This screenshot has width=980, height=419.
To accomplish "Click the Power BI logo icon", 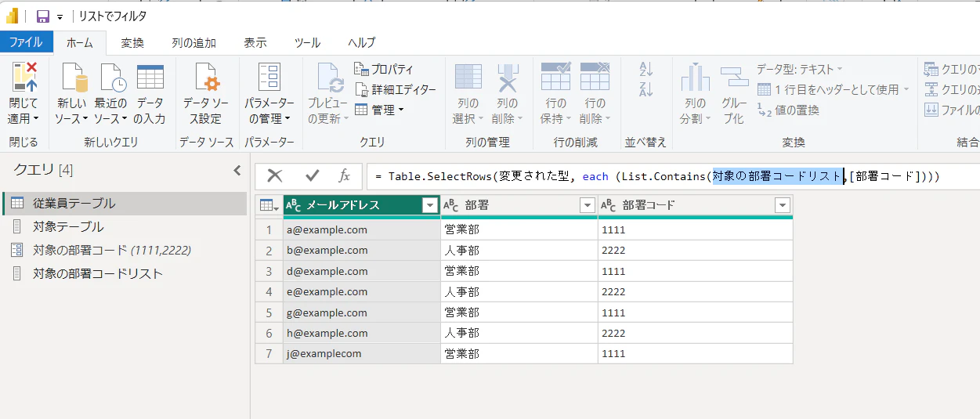I will coord(13,16).
